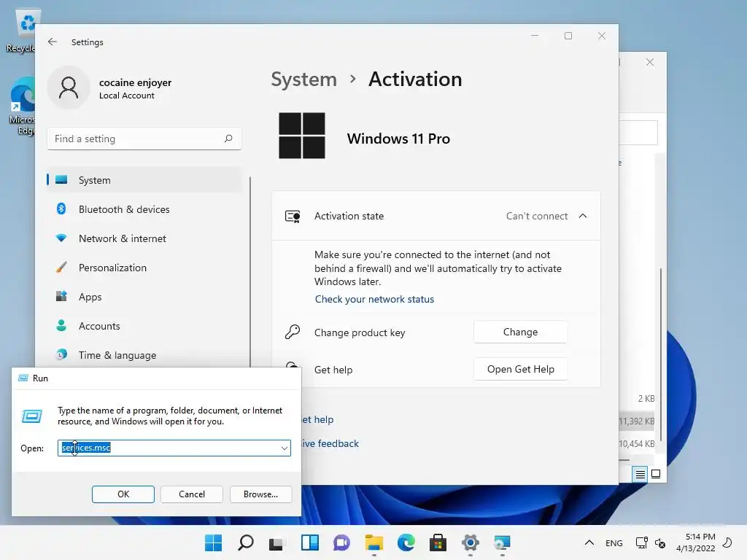Click Cancel in the Run dialog

192,494
